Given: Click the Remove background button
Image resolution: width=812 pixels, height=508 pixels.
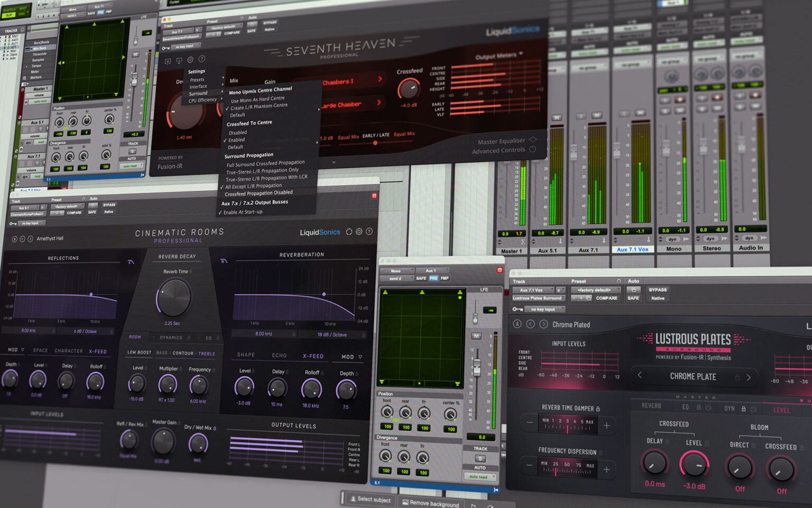Looking at the screenshot, I should coord(431,503).
